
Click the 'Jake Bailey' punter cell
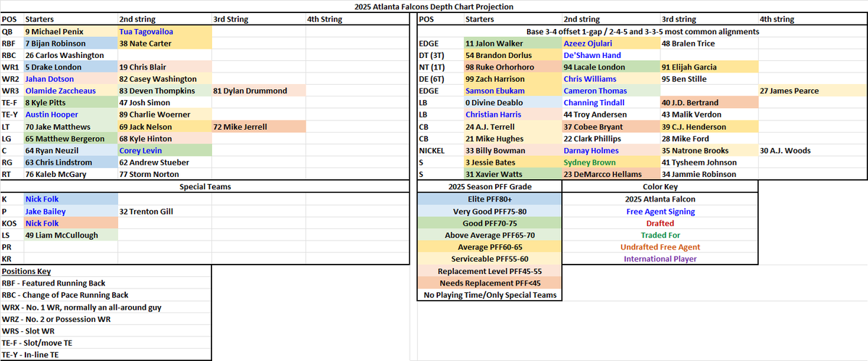pos(71,211)
